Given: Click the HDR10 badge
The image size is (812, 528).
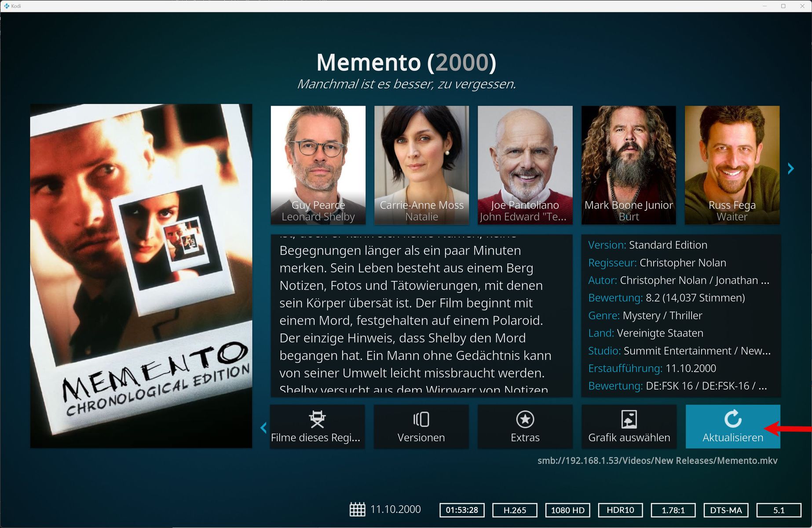Looking at the screenshot, I should pos(620,510).
